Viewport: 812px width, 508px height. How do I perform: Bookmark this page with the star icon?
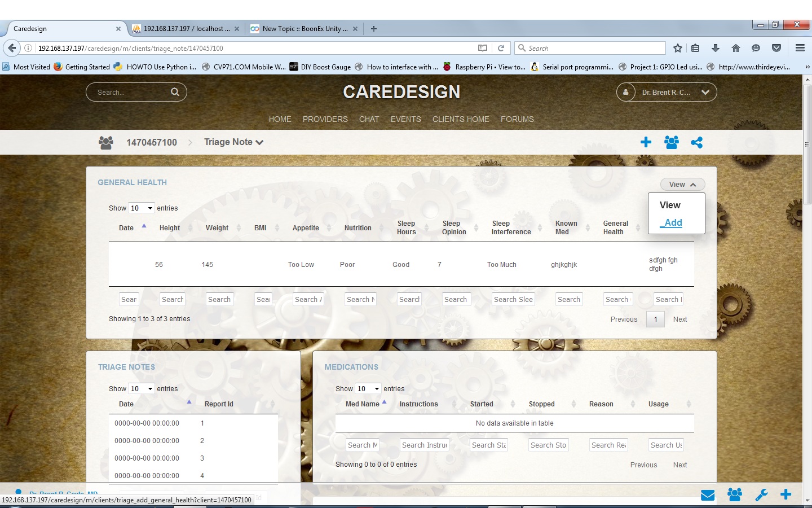click(x=678, y=48)
